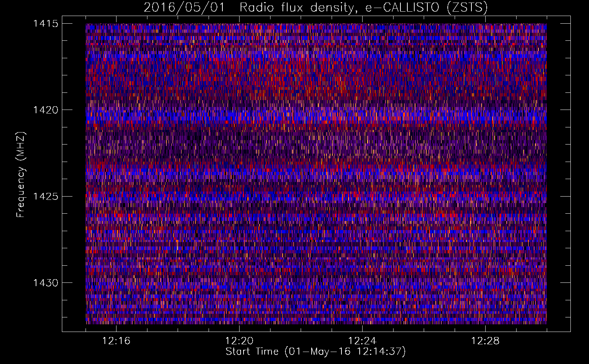Screen dimensions: 589x364
Task: Click the 1415 frequency tick label
Action: tap(46, 24)
